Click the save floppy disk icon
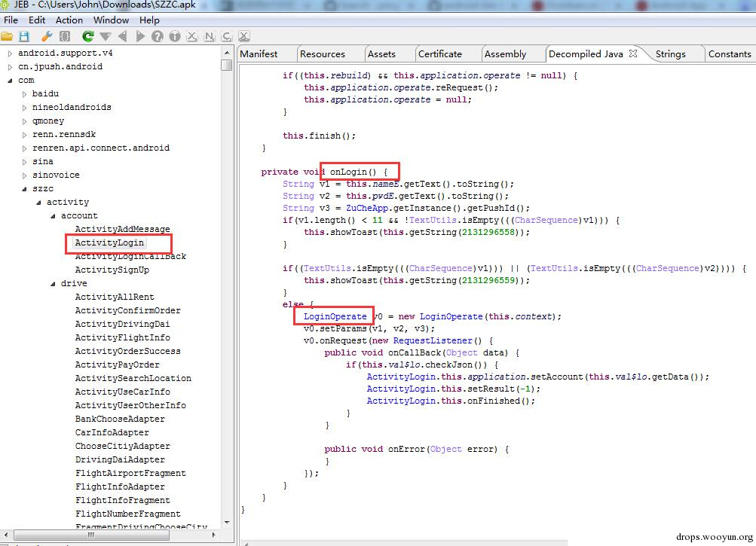The width and height of the screenshot is (756, 546). pyautogui.click(x=24, y=36)
